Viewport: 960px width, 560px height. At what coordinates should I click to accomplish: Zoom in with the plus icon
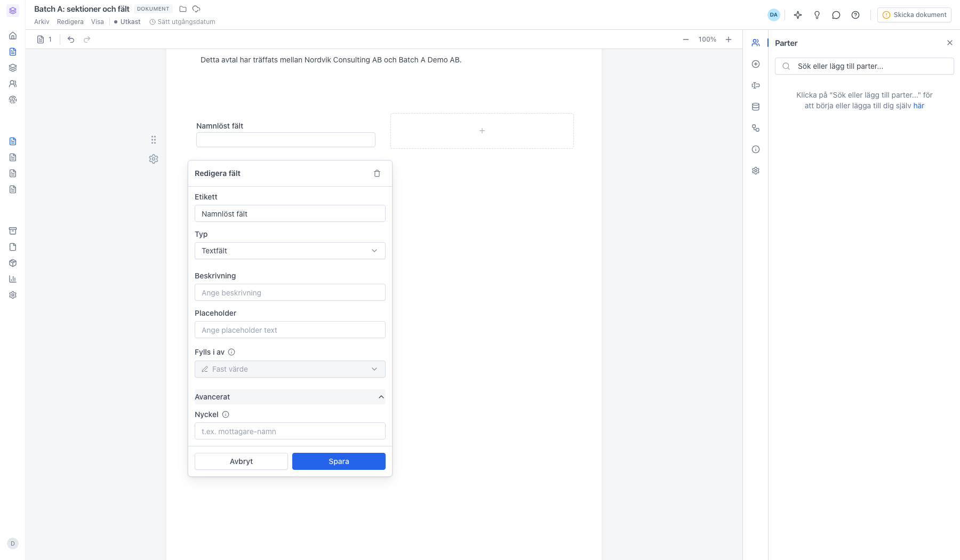tap(729, 39)
